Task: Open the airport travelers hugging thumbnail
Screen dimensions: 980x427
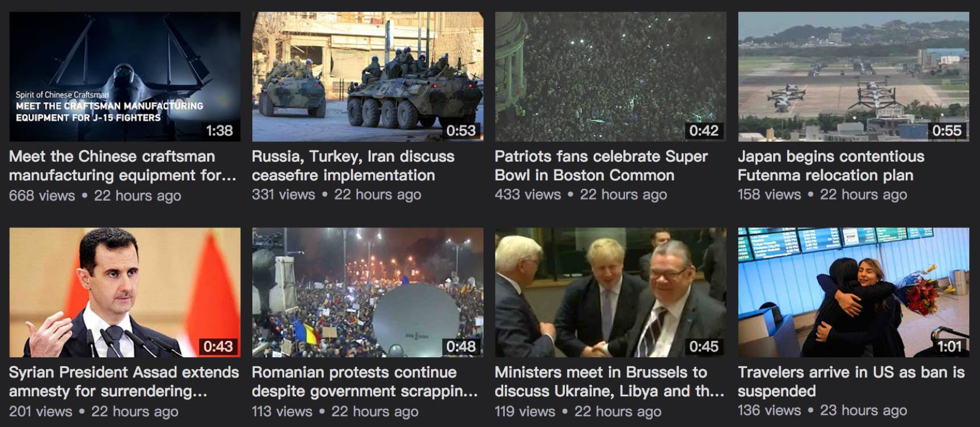Action: tap(854, 293)
